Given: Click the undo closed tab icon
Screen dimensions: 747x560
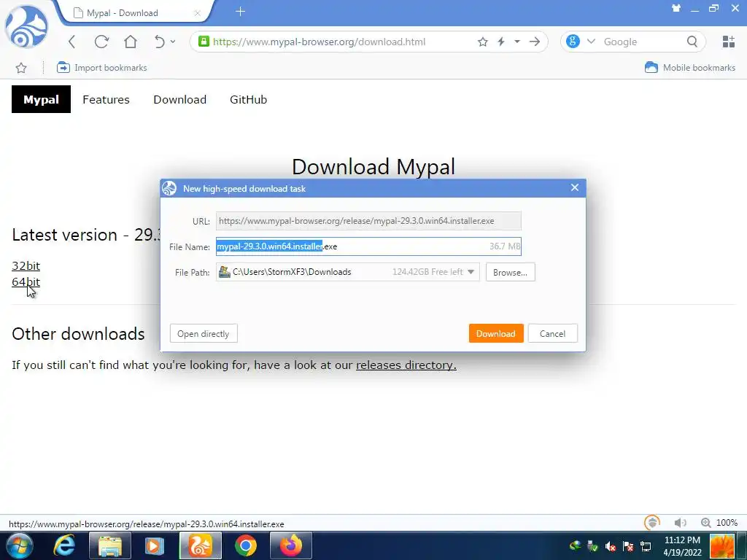Looking at the screenshot, I should 160,42.
